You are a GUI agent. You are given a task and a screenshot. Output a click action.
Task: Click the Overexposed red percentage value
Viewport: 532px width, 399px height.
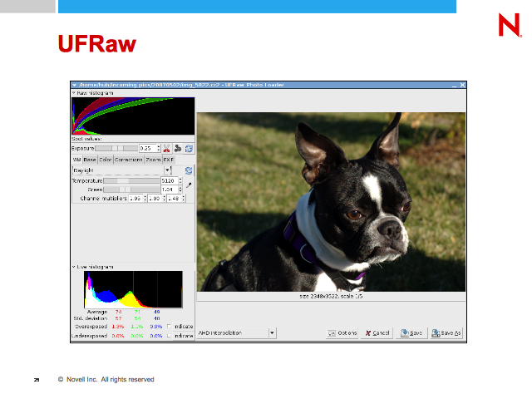pos(118,327)
